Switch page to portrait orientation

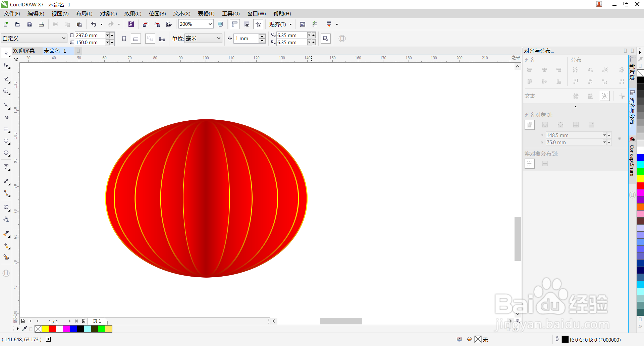(124, 39)
